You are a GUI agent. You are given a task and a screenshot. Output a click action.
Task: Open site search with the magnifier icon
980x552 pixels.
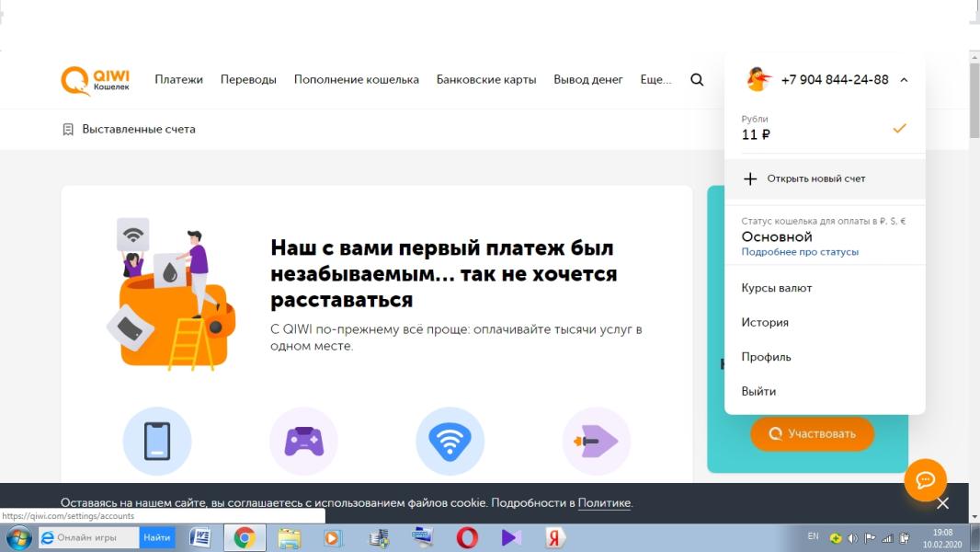[x=696, y=80]
